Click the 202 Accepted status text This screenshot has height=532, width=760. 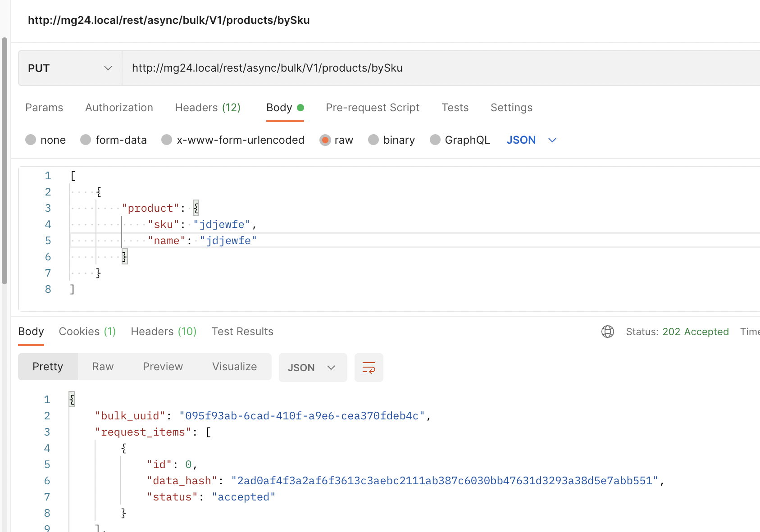696,332
